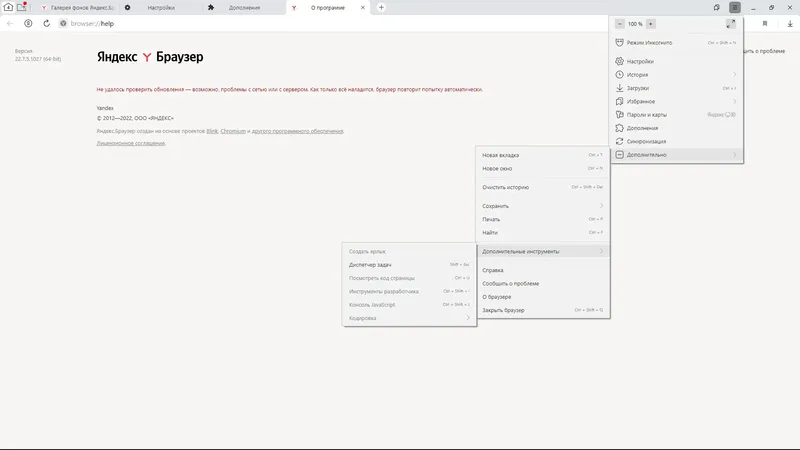Open другого программного обеспечения link
The image size is (800, 450).
(x=297, y=131)
